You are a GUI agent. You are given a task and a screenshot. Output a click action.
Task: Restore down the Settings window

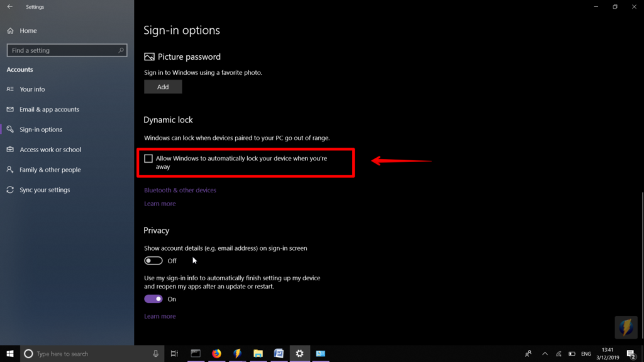[615, 6]
